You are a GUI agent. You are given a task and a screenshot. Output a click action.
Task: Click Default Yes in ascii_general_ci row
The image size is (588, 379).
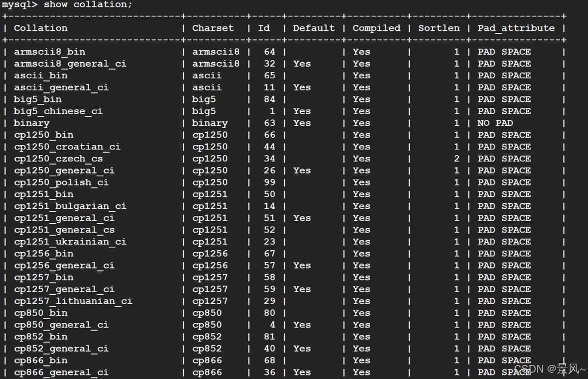(302, 87)
